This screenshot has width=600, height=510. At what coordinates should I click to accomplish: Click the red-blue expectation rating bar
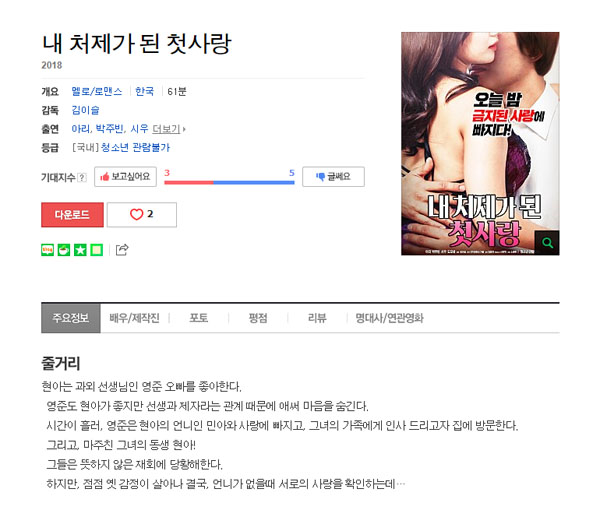(229, 182)
